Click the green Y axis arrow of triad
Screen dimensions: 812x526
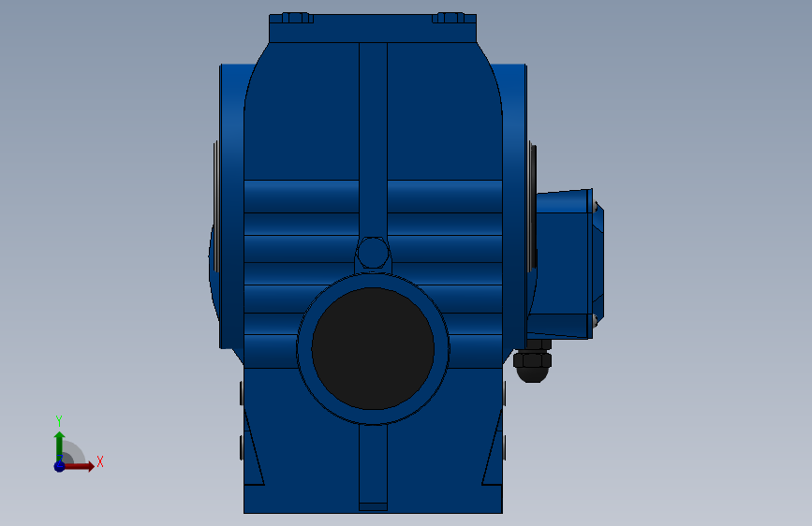[60, 446]
